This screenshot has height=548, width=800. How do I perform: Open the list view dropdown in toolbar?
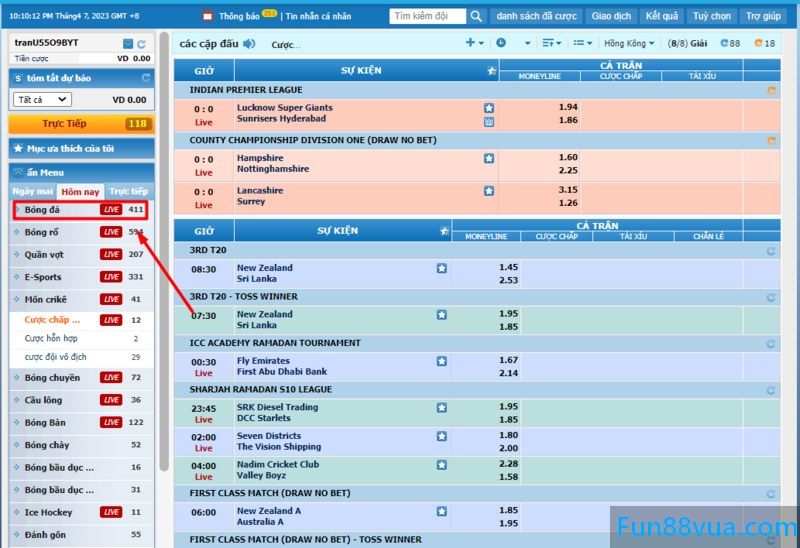(x=582, y=43)
